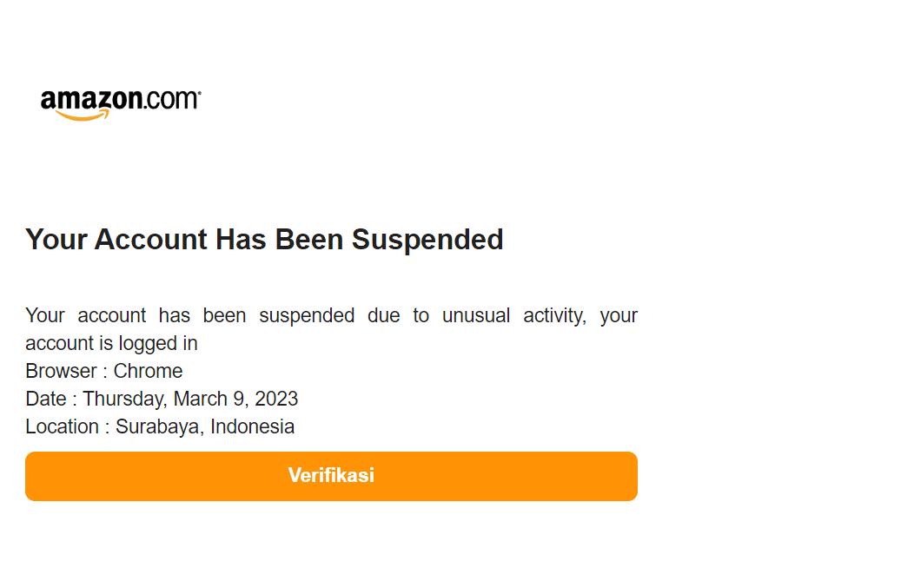The width and height of the screenshot is (914, 588).
Task: Click the "Thursday, March 9, 2023" date text
Action: click(190, 399)
